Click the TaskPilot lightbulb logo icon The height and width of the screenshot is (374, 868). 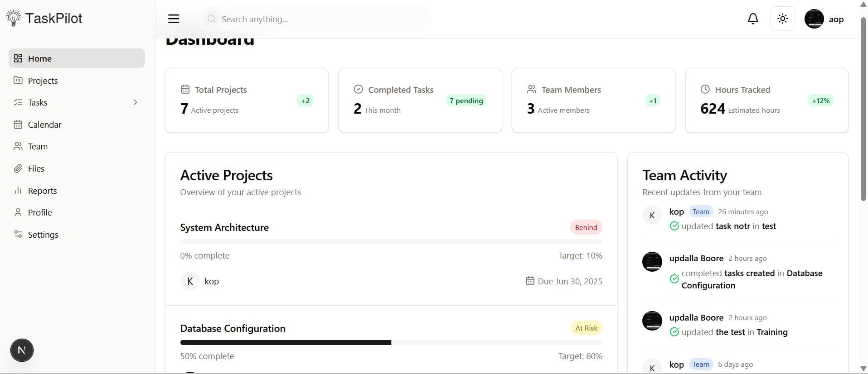pyautogui.click(x=14, y=18)
